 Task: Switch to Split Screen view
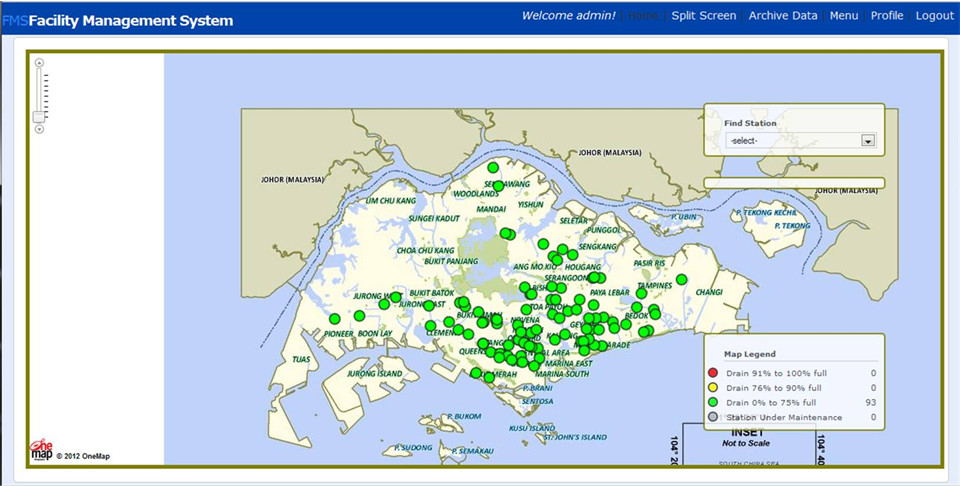click(703, 16)
